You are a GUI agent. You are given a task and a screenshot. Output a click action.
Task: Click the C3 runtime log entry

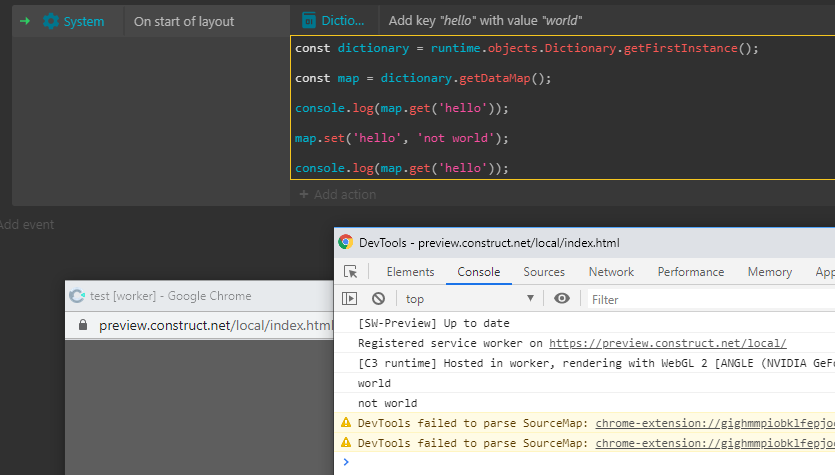click(x=596, y=363)
